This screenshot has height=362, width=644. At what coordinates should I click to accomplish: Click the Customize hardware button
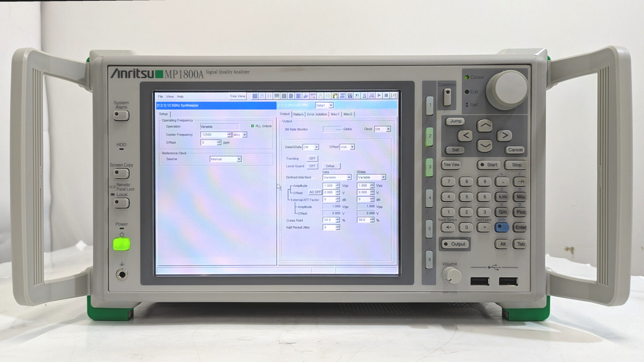[x=447, y=98]
